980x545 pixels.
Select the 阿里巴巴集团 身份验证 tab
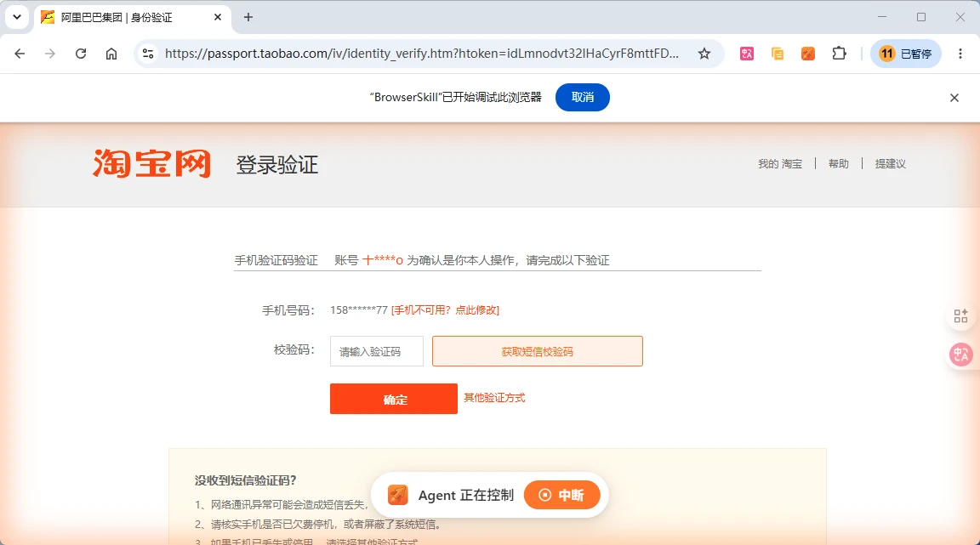click(x=133, y=18)
